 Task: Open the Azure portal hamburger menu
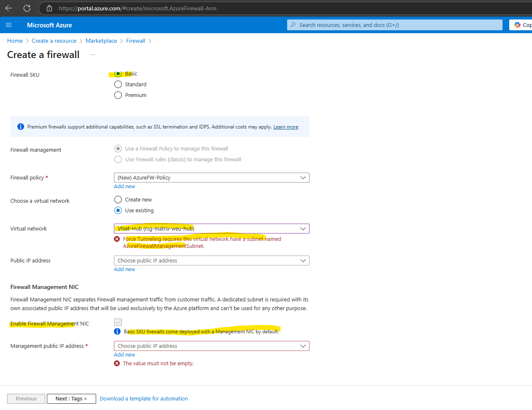[9, 25]
